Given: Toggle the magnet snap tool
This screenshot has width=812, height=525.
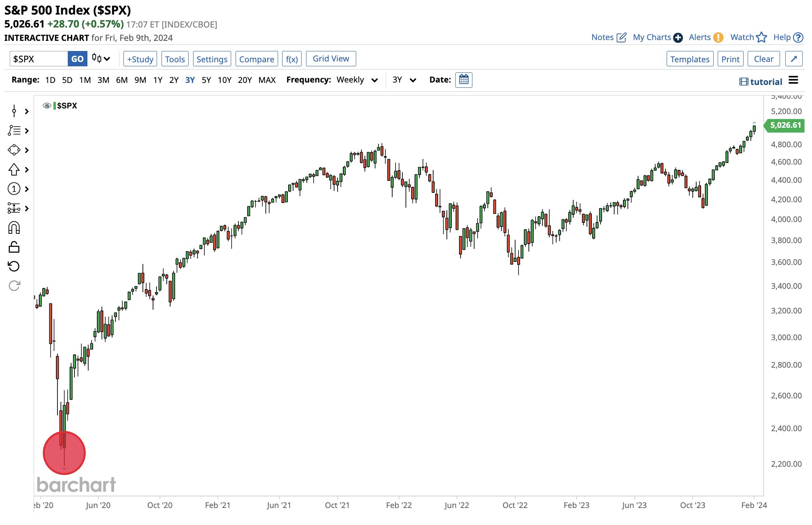Looking at the screenshot, I should click(14, 228).
